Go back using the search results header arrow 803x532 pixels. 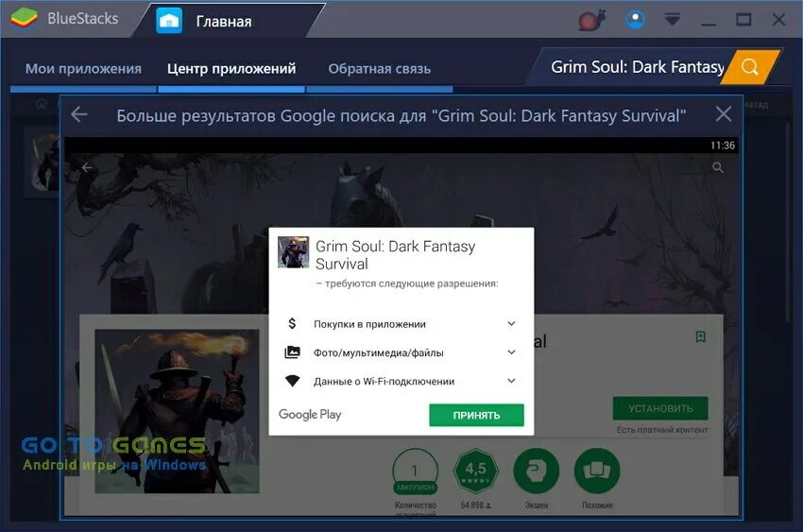pos(79,114)
